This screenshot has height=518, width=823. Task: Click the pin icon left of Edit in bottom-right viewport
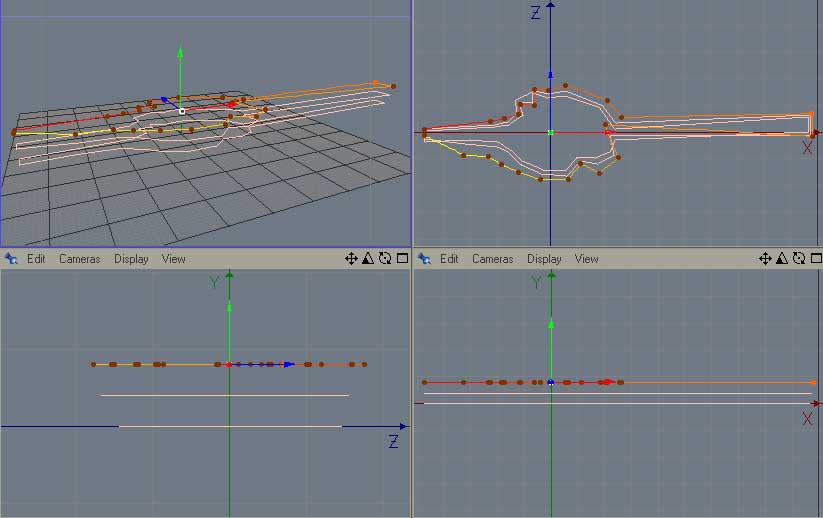pos(424,258)
